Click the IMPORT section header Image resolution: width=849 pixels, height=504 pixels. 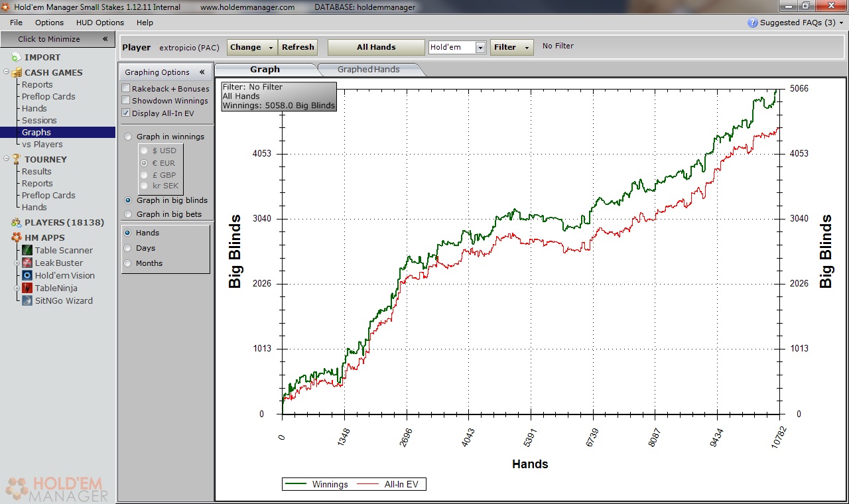coord(42,58)
